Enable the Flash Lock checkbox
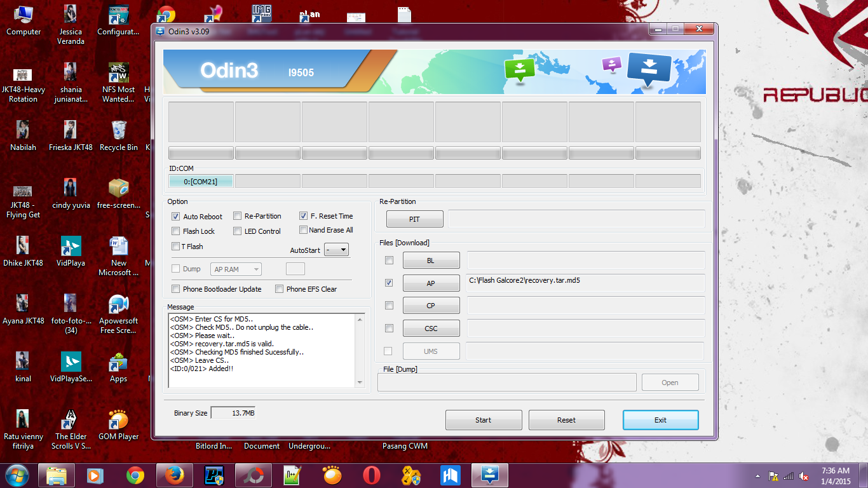 (176, 231)
